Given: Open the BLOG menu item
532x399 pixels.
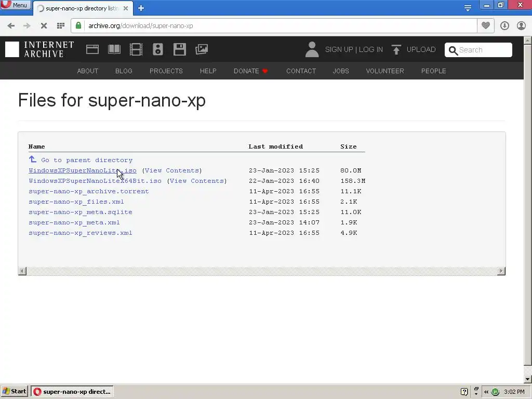Looking at the screenshot, I should point(124,71).
